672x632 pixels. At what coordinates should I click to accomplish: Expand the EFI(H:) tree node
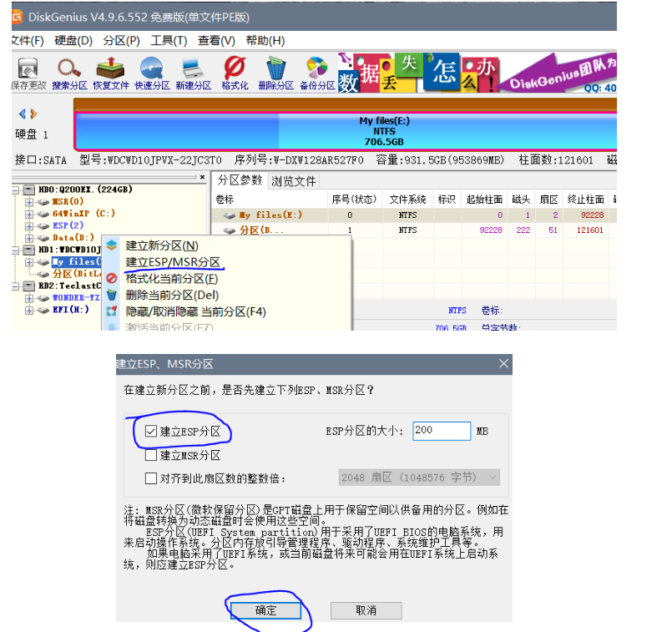[x=28, y=311]
